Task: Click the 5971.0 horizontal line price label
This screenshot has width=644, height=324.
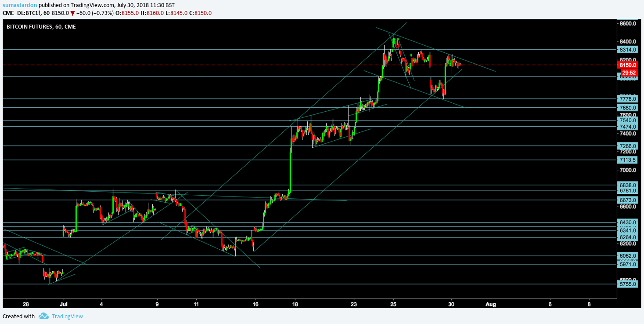Action: pos(627,264)
